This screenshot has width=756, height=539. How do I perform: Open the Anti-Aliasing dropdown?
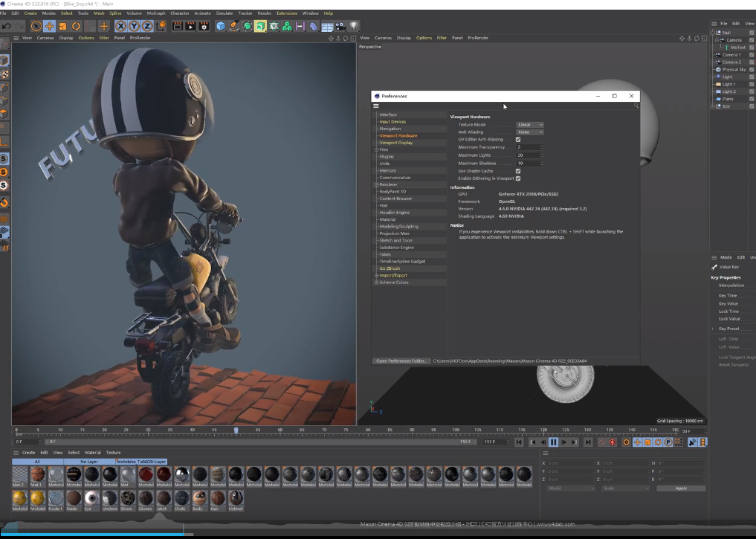pos(530,132)
